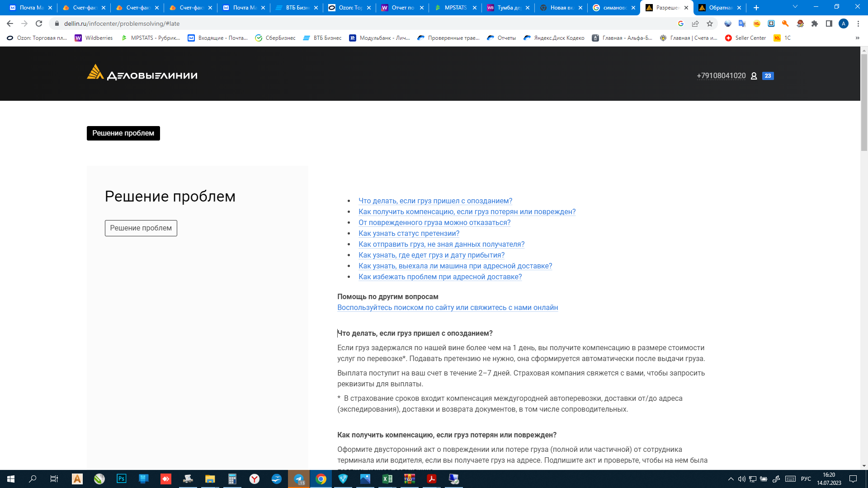Open the user profile icon in the header

coord(754,76)
